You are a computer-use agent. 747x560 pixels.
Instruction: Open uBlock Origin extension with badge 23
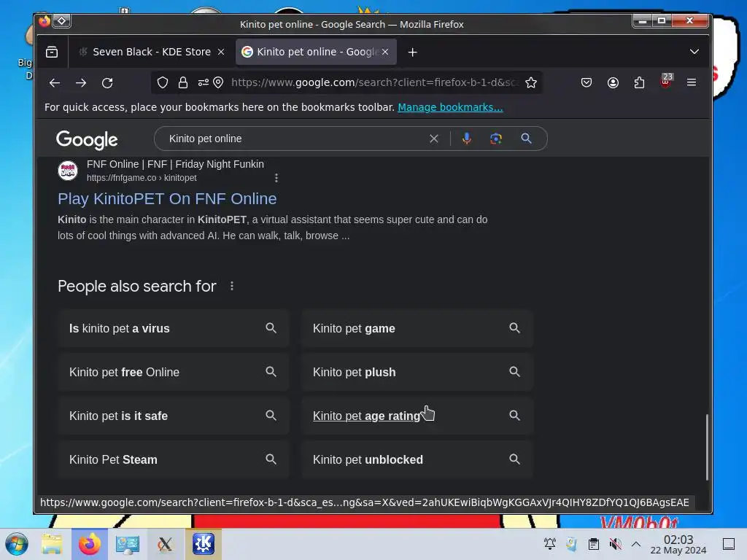coord(666,81)
